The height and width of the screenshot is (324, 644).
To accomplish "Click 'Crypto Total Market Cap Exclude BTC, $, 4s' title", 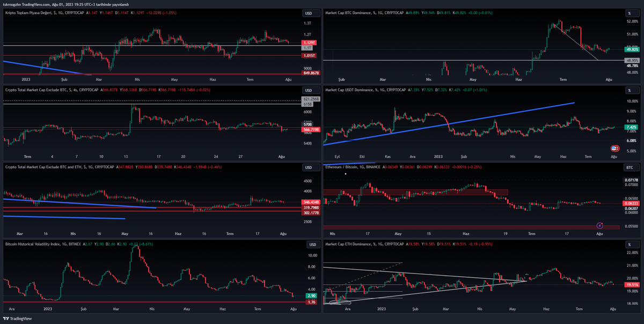I will [40, 90].
